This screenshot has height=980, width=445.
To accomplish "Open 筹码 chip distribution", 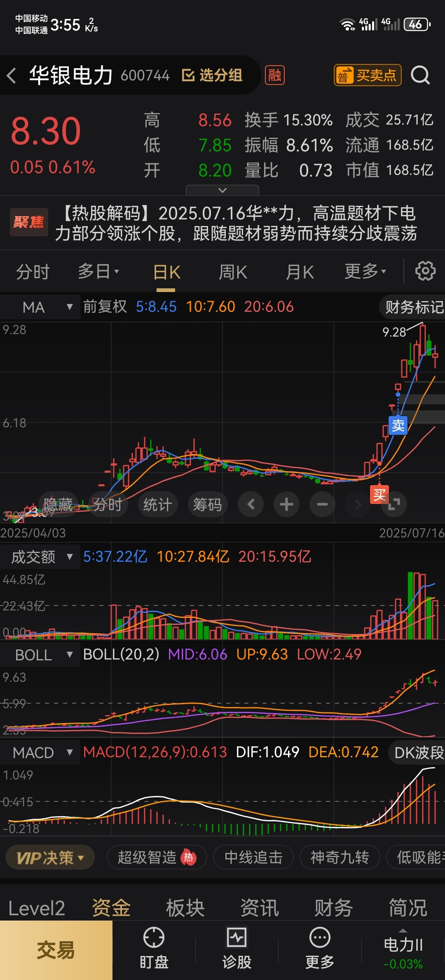I will 207,504.
